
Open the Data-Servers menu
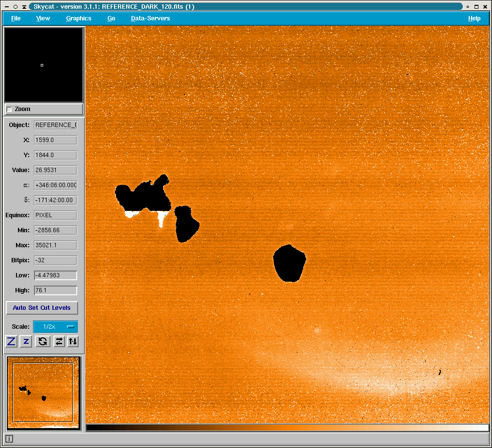click(150, 18)
